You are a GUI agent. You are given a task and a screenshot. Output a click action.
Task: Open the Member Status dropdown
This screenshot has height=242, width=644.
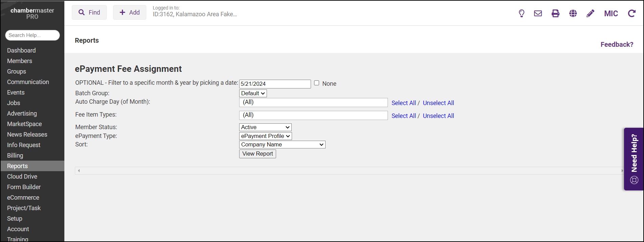click(265, 127)
